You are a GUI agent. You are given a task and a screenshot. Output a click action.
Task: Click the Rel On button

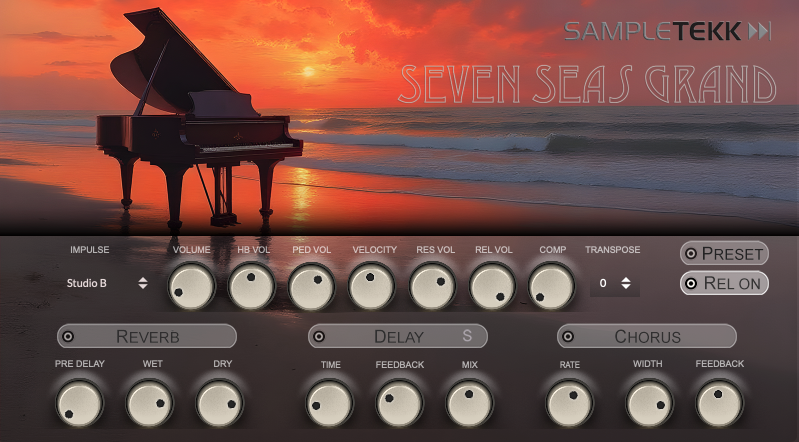724,283
